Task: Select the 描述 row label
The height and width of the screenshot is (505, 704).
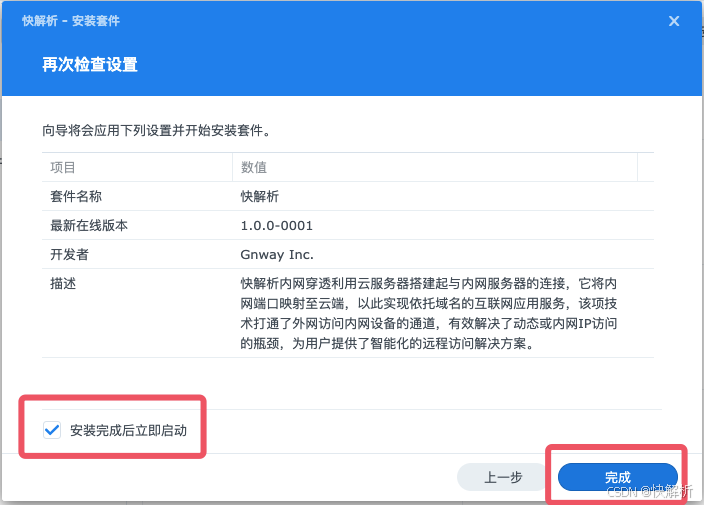Action: tap(63, 284)
